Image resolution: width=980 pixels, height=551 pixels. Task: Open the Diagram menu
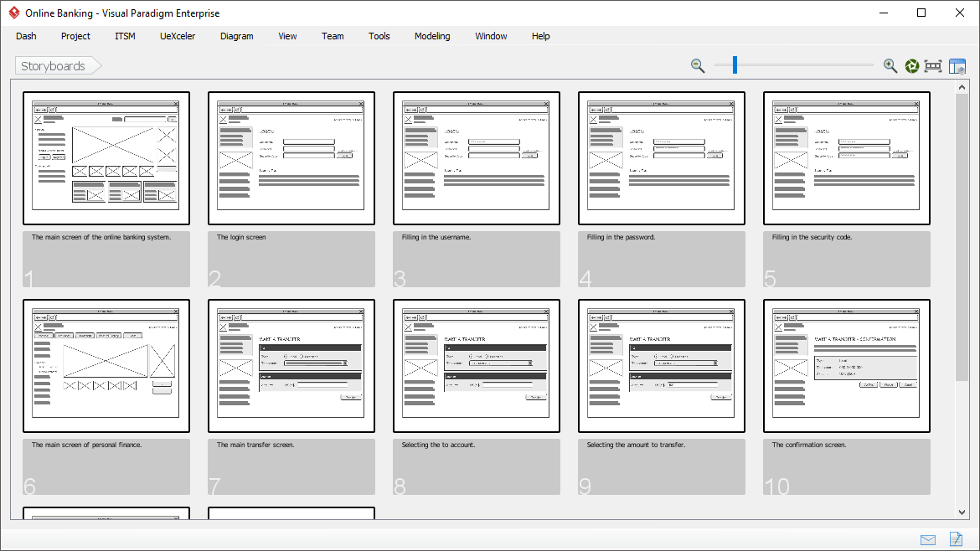237,36
